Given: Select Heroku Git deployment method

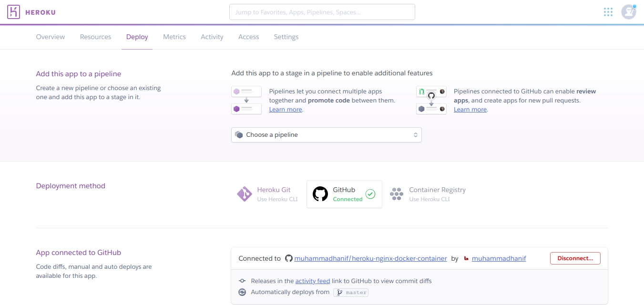Looking at the screenshot, I should pos(267,194).
